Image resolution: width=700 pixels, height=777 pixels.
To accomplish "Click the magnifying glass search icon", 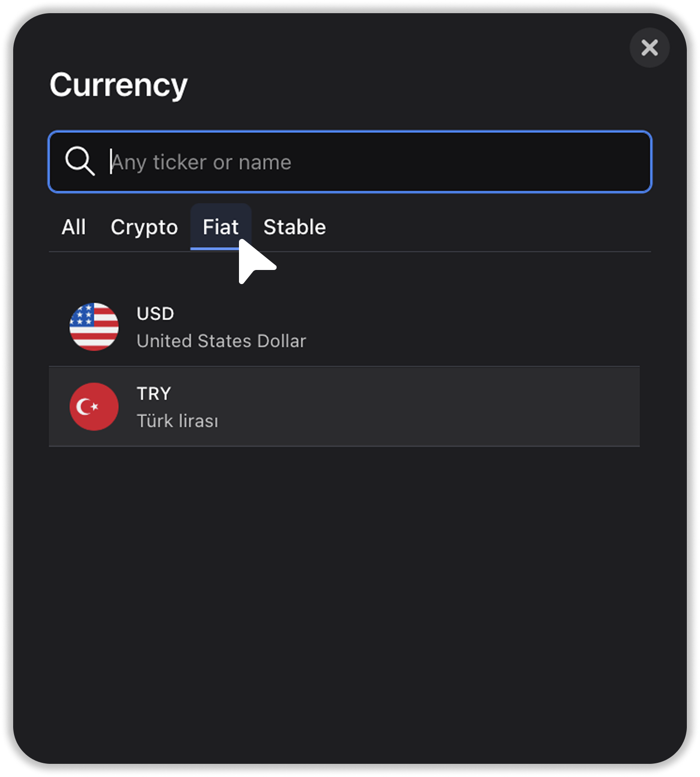I will point(80,161).
